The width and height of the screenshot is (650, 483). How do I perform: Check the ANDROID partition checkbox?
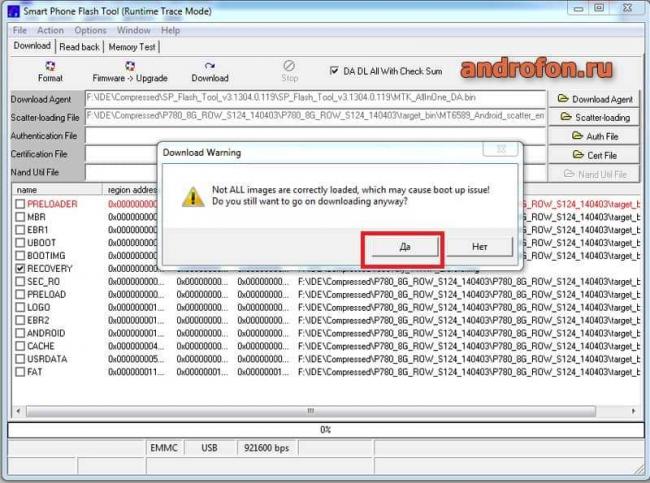pos(20,333)
